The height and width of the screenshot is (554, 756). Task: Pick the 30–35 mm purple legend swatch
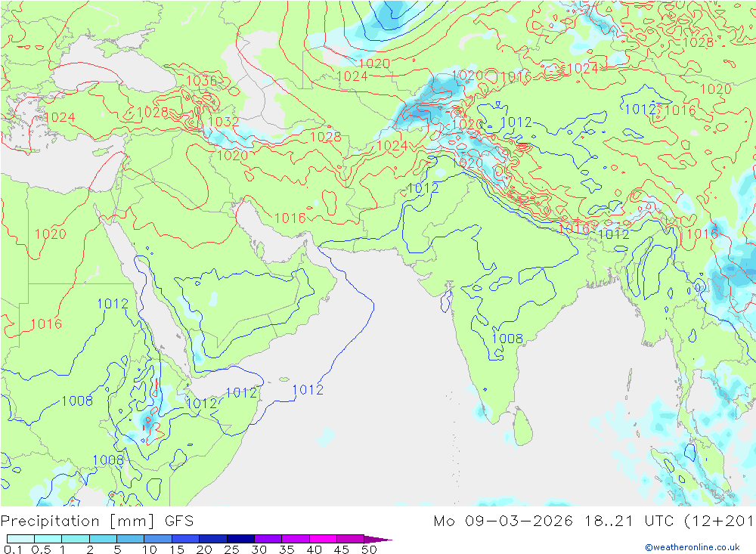(268, 539)
